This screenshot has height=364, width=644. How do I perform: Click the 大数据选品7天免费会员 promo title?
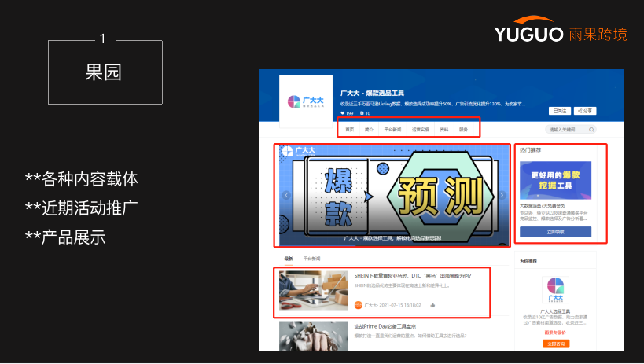pos(542,205)
